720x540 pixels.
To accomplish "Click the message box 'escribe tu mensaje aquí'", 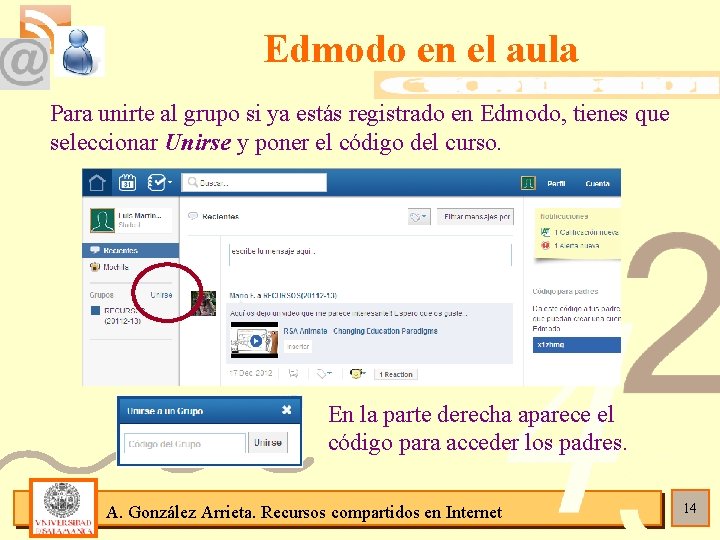I will tap(370, 255).
